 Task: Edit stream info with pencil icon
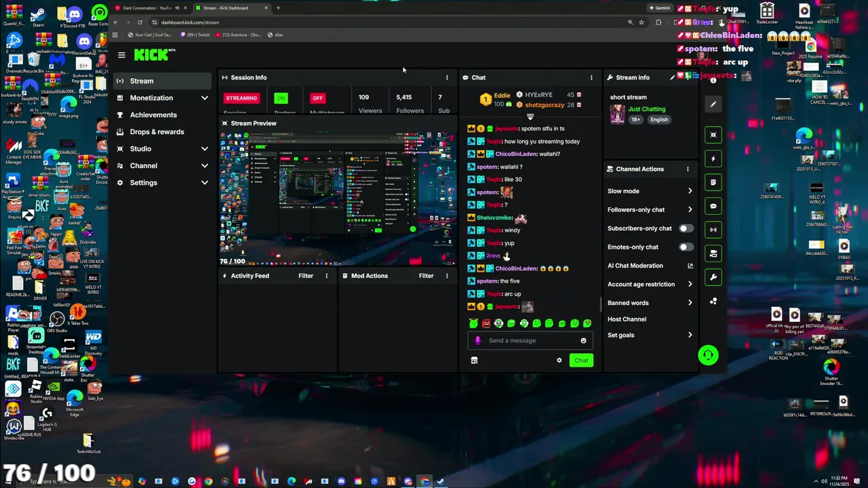point(673,77)
